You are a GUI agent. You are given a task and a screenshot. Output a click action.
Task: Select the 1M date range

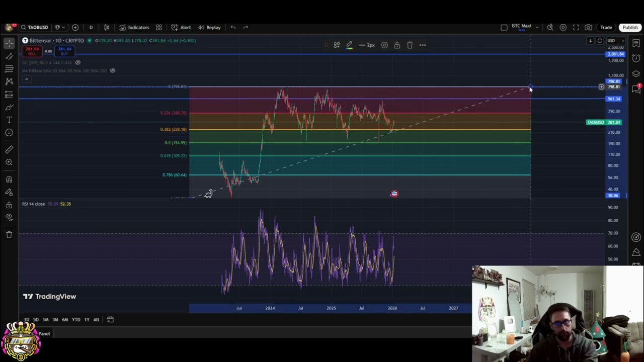pos(45,320)
